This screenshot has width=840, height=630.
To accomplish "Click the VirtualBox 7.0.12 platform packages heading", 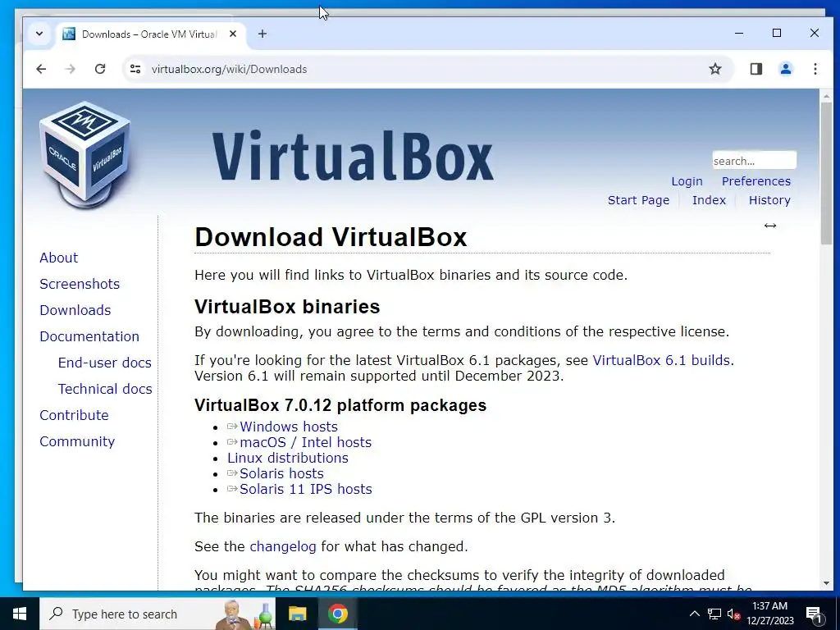I will tap(340, 405).
